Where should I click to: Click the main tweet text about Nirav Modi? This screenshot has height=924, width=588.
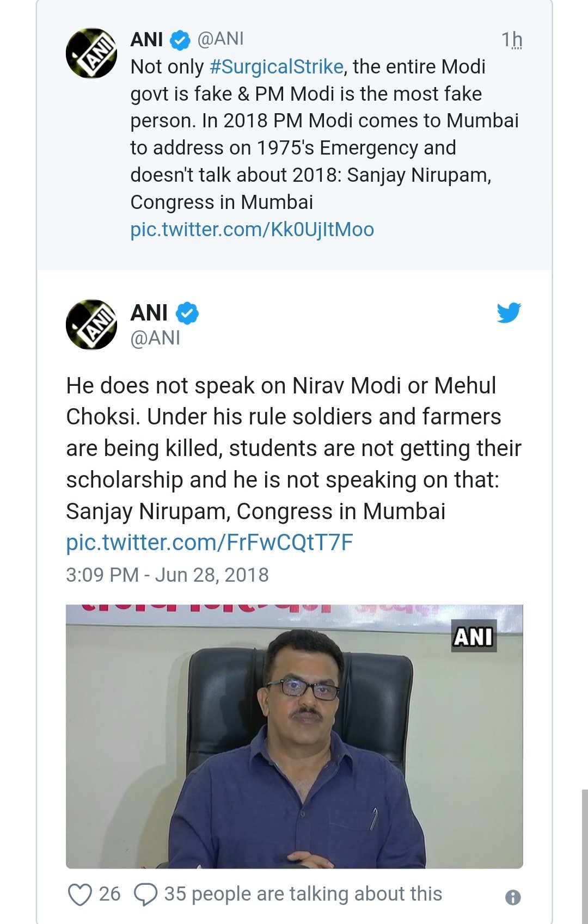point(293,448)
